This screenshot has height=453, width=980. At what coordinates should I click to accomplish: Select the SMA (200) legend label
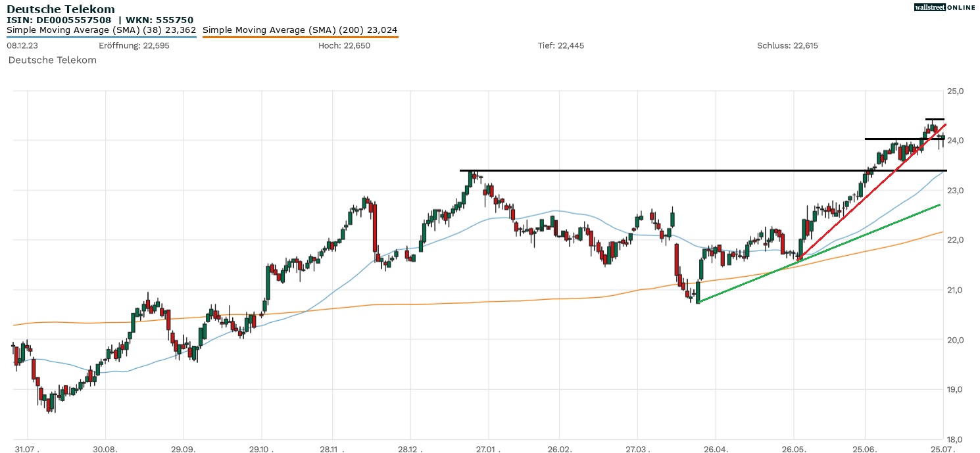tap(300, 30)
